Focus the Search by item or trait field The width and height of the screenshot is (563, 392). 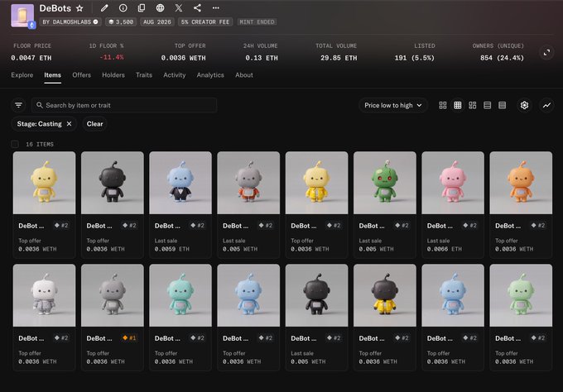pyautogui.click(x=124, y=105)
